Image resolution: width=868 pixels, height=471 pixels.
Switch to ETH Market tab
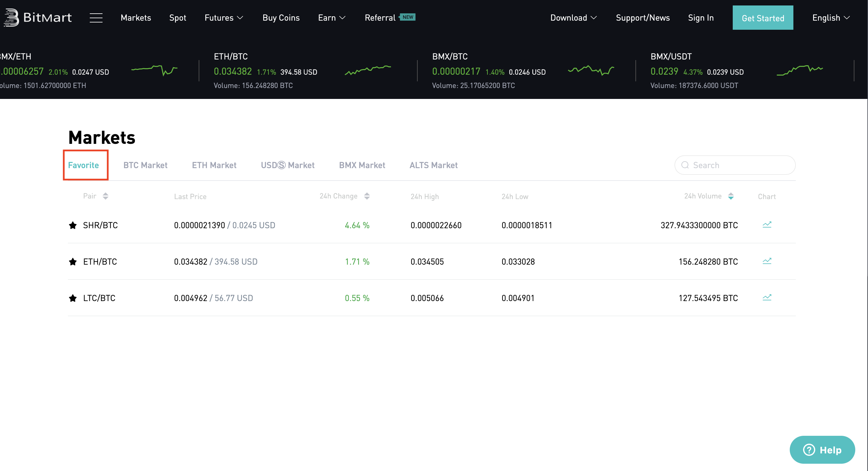point(214,165)
